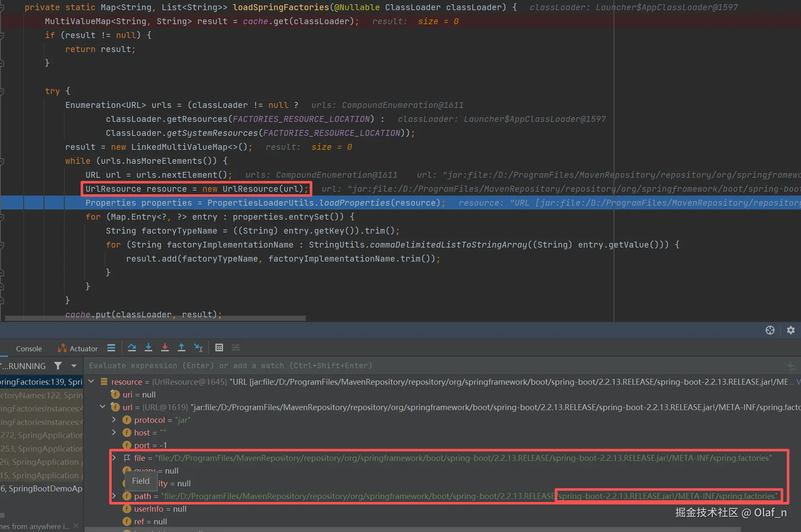Select frame 'ctoryNames:122, Sprin'

coord(41,395)
